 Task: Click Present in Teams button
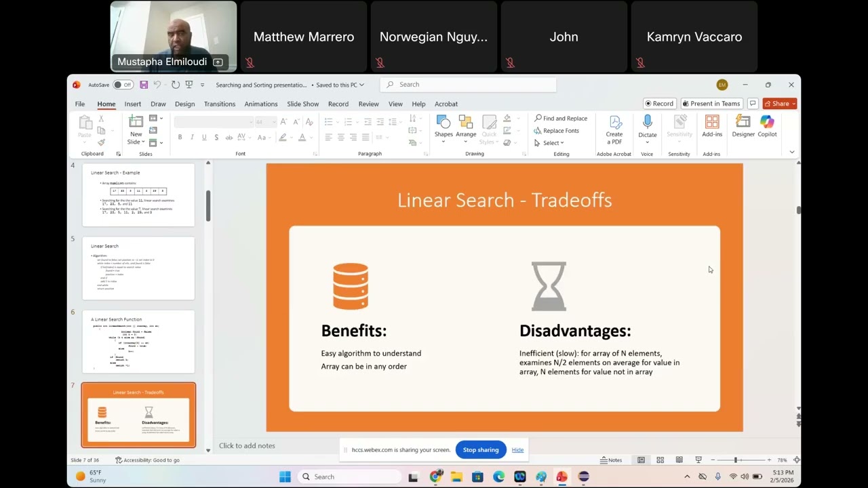[711, 104]
